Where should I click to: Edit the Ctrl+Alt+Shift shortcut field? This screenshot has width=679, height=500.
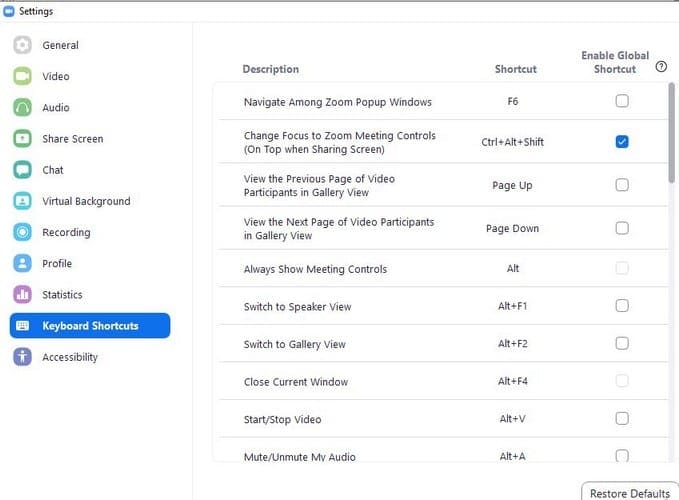tap(512, 142)
